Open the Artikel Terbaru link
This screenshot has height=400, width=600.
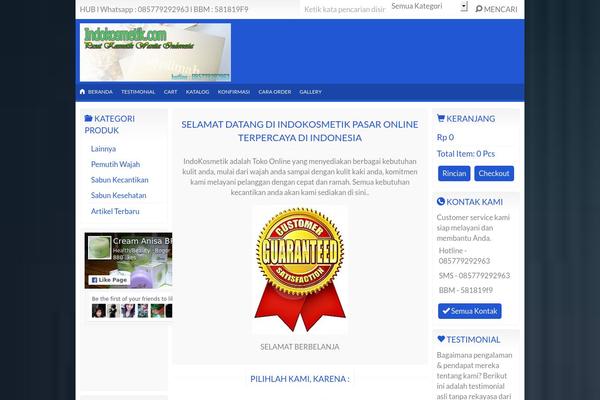tap(115, 211)
